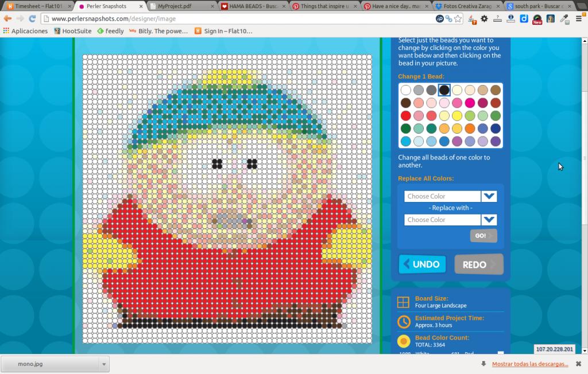The height and width of the screenshot is (374, 588).
Task: Go back using the browser back arrow
Action: pos(7,18)
